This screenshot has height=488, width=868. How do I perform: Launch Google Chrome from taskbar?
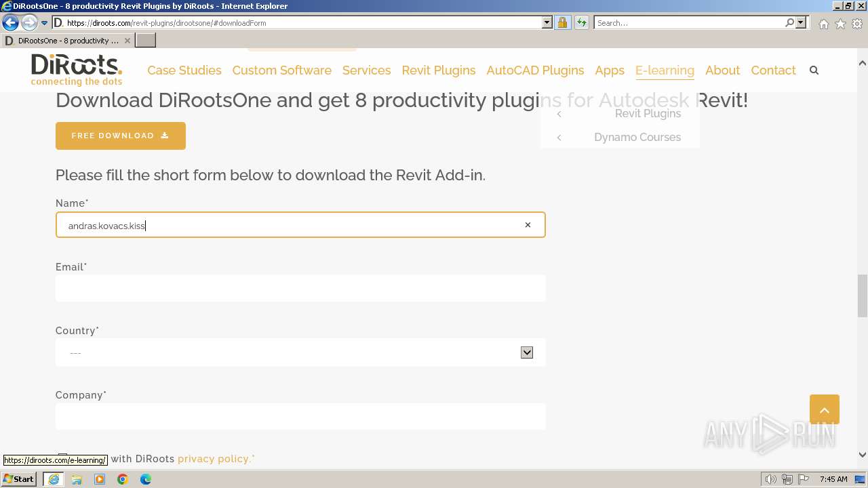point(123,479)
